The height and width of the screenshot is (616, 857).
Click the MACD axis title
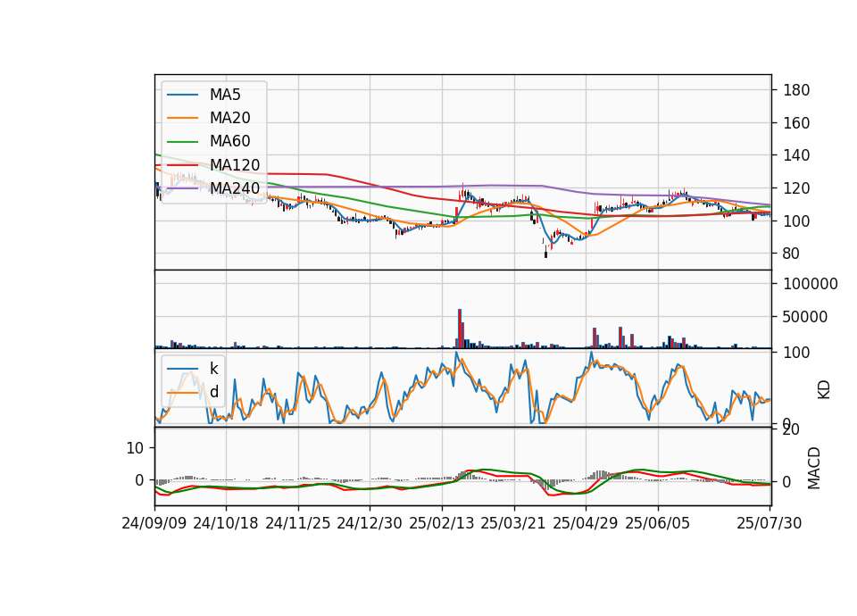814,468
